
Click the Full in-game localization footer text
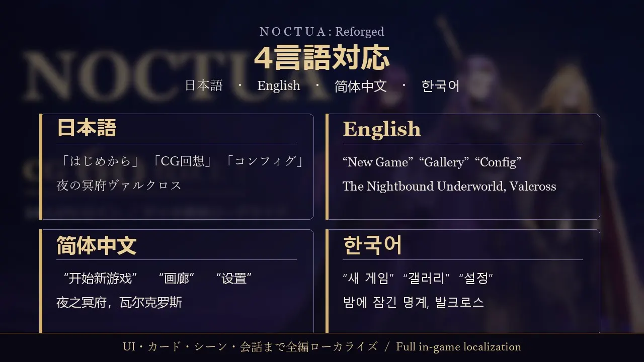pyautogui.click(x=458, y=347)
